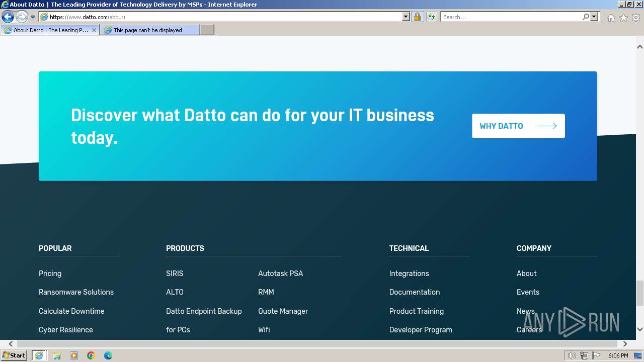Viewport: 644px width, 362px height.
Task: Launch Google Chrome from taskbar
Action: 91,355
